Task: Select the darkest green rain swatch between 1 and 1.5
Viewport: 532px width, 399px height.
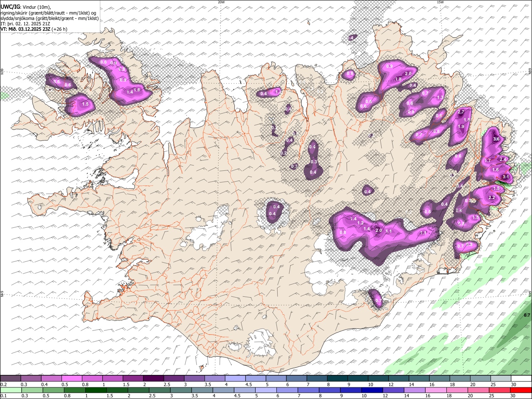Action: coord(96,390)
